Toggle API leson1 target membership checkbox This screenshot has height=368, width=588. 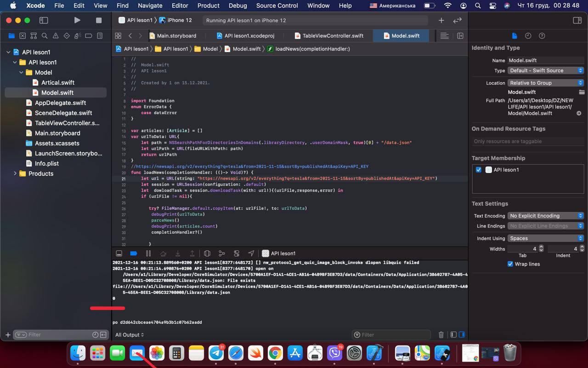(479, 170)
